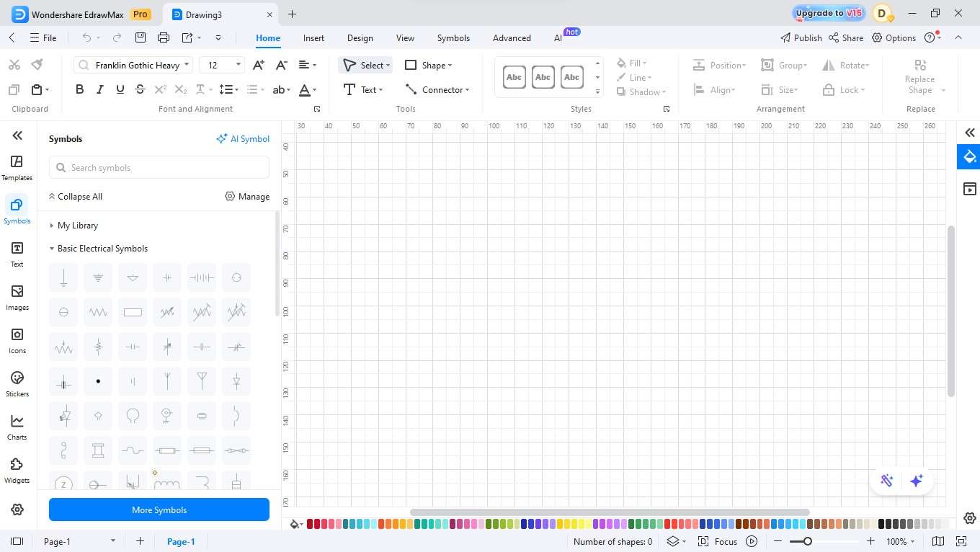Switch to the Insert ribbon tab

313,38
